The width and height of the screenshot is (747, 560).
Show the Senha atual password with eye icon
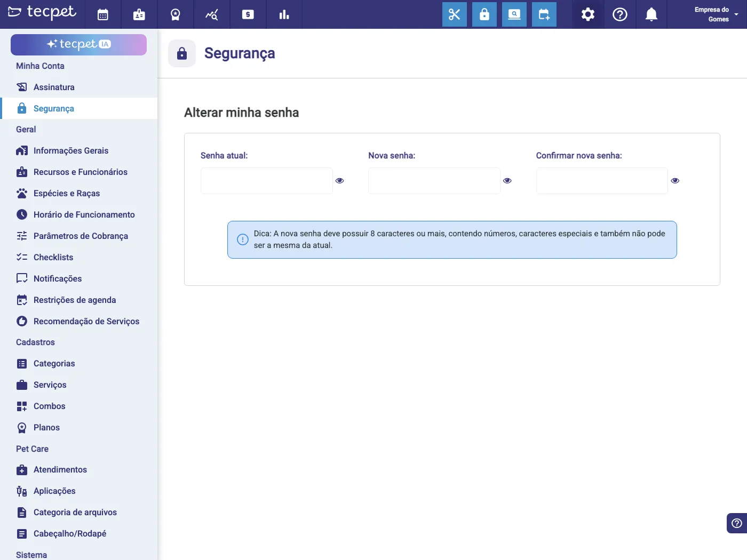click(340, 181)
